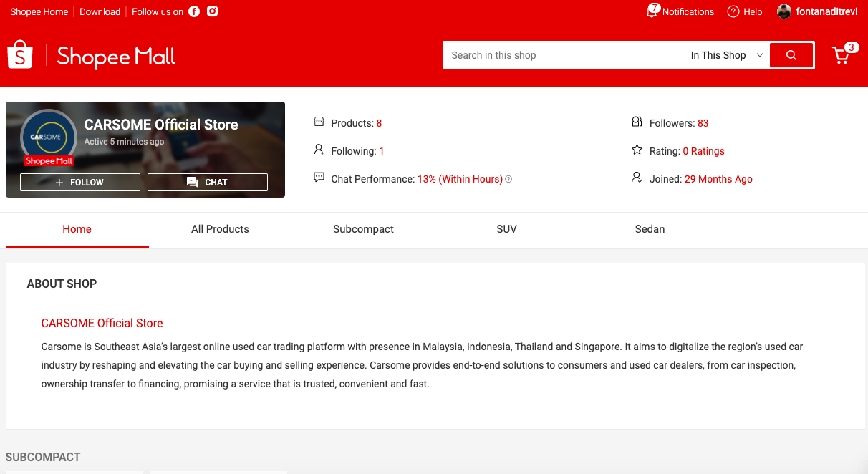This screenshot has width=868, height=474.
Task: Open the shopping cart icon
Action: click(841, 56)
